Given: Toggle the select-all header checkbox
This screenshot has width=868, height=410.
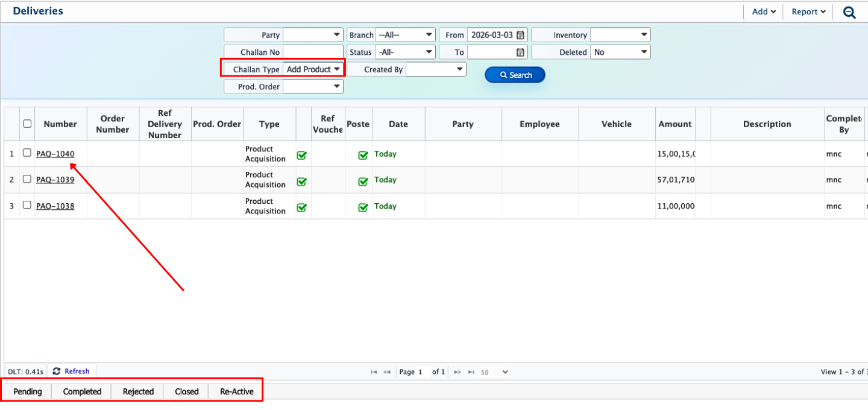Looking at the screenshot, I should 27,124.
